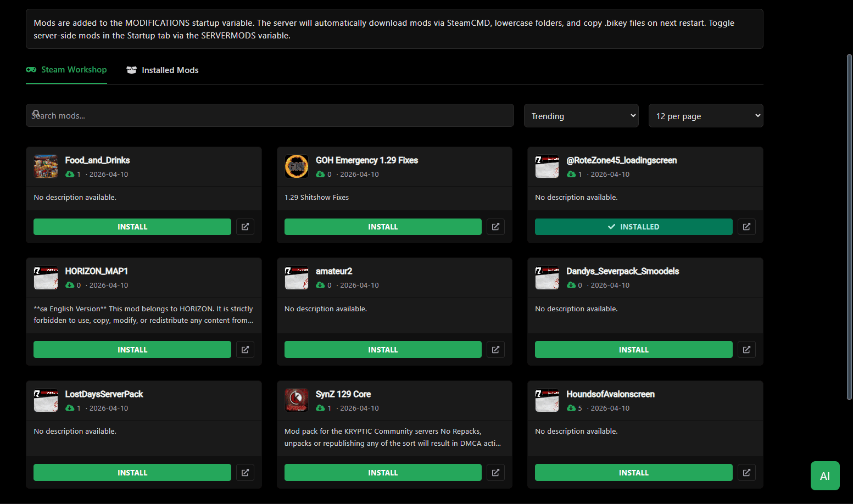This screenshot has width=853, height=504.
Task: Click the package icon next to Installed Mods
Action: (131, 70)
